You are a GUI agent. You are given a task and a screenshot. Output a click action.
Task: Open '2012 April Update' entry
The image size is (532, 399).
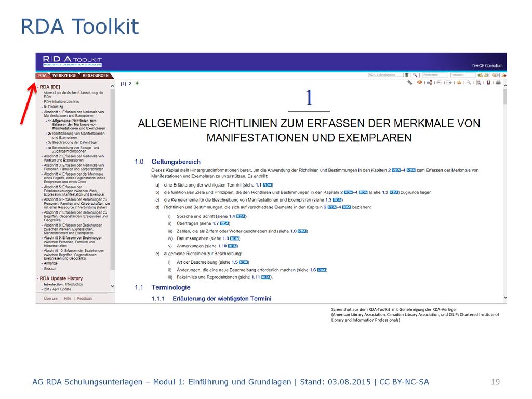(57, 289)
